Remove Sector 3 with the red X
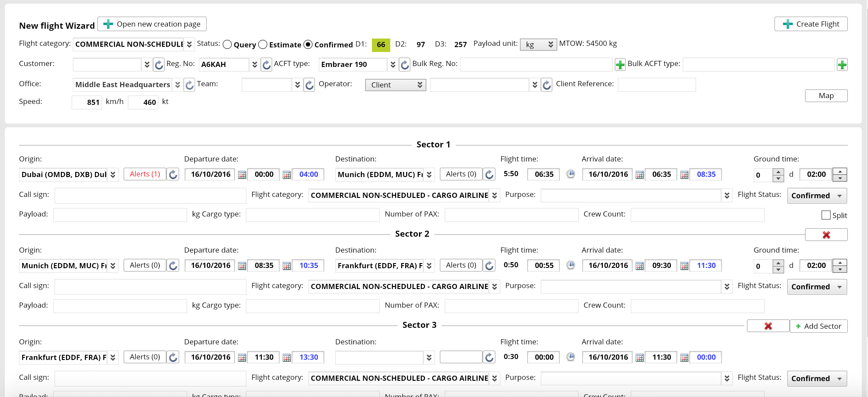Image resolution: width=868 pixels, height=397 pixels. coord(768,325)
